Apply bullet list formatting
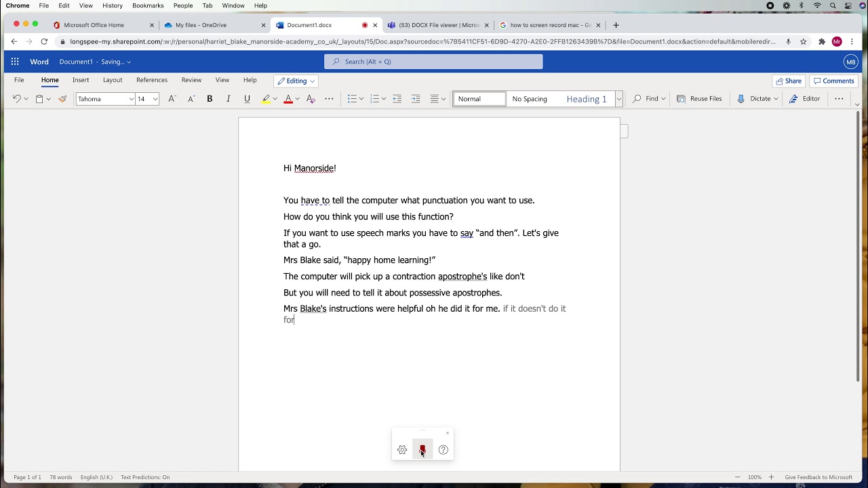This screenshot has height=488, width=868. [352, 99]
